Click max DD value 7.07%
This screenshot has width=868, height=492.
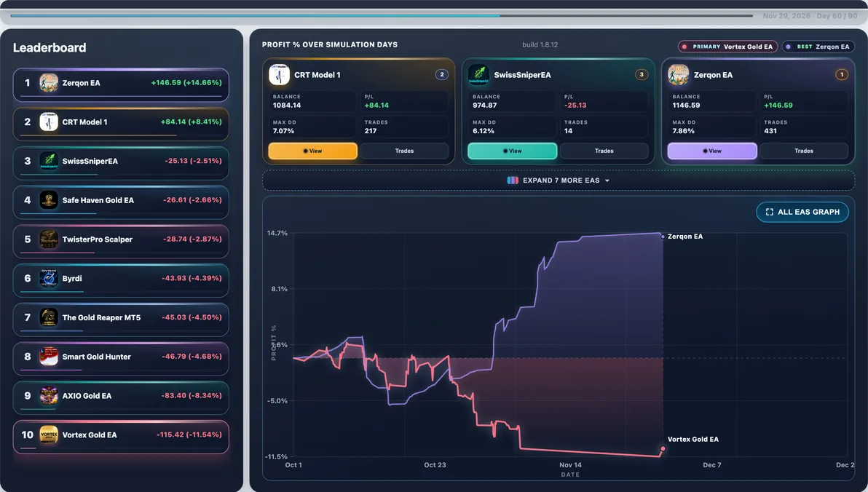click(283, 131)
